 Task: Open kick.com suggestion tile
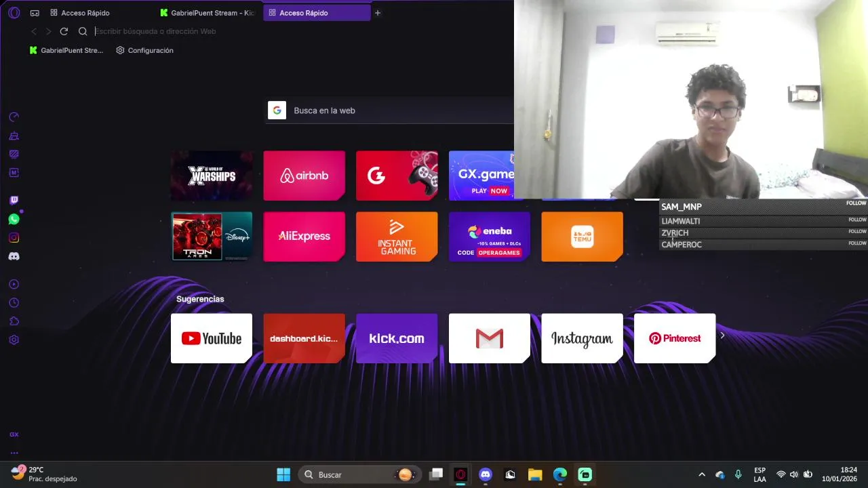[397, 338]
